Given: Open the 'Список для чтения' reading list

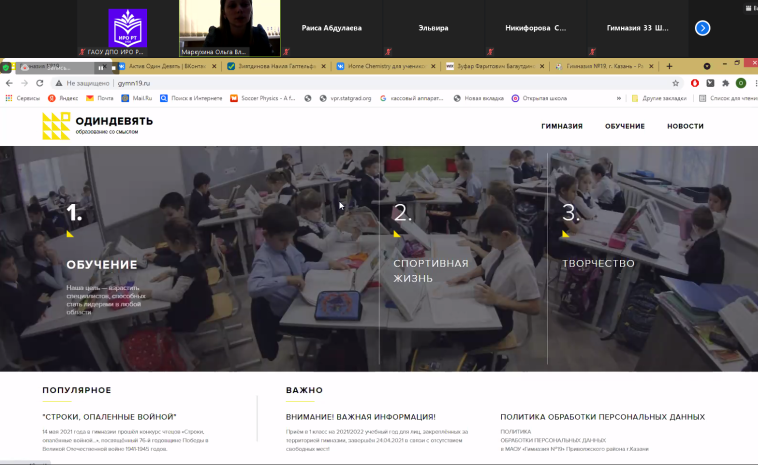Looking at the screenshot, I should [729, 98].
